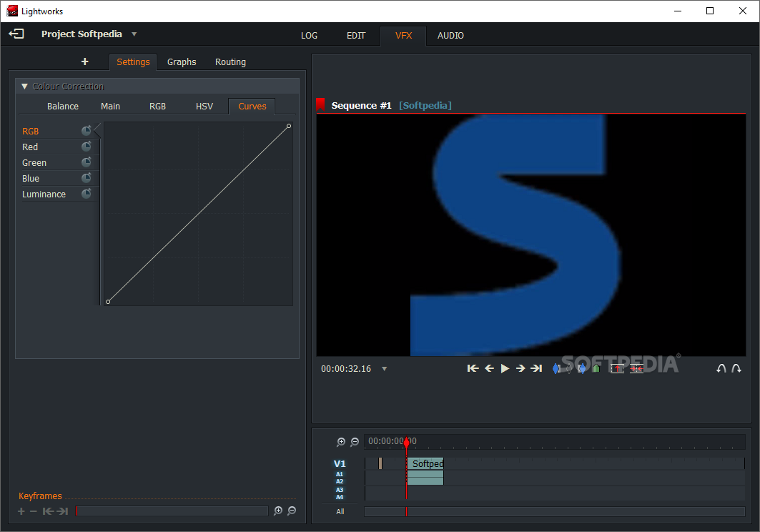This screenshot has height=532, width=760.
Task: Select the Curves colour correction tab
Action: click(x=252, y=107)
